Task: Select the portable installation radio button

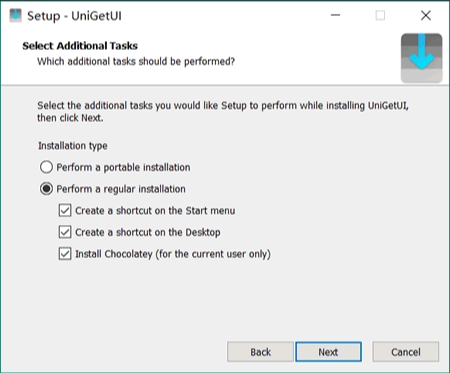Action: [46, 167]
